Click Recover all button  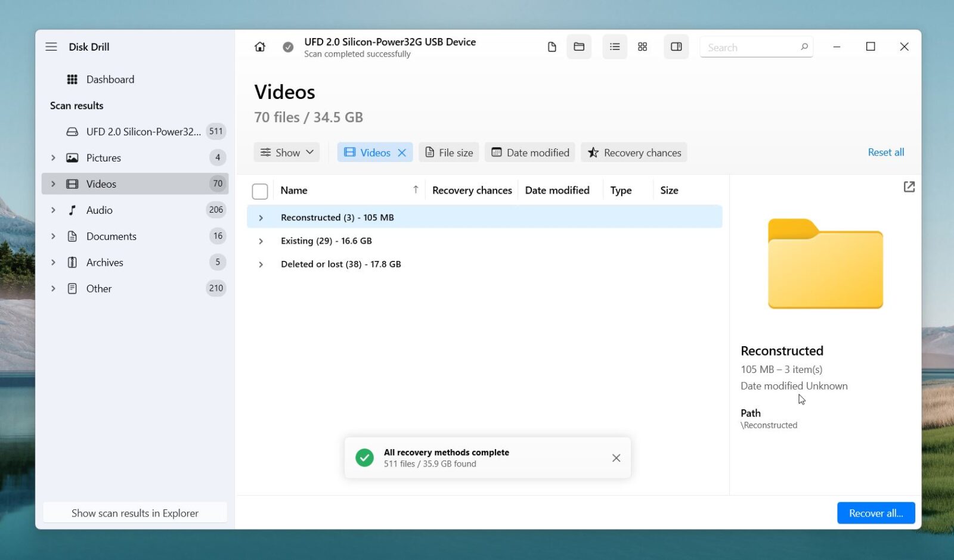[875, 512]
